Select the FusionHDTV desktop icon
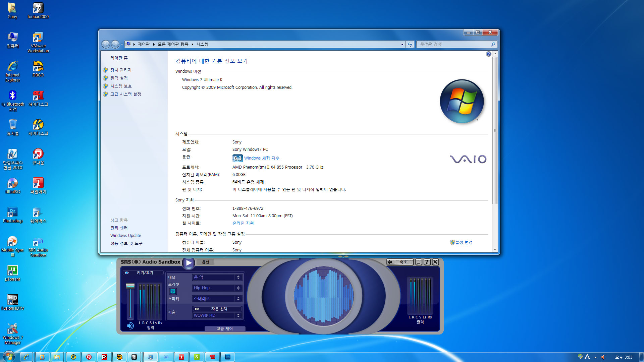 point(12,302)
